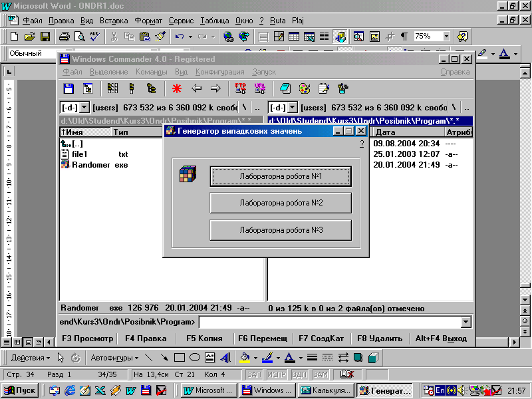Viewport: 532px width, 399px height.
Task: Click Save diskette icon in Word toolbar
Action: click(x=45, y=37)
